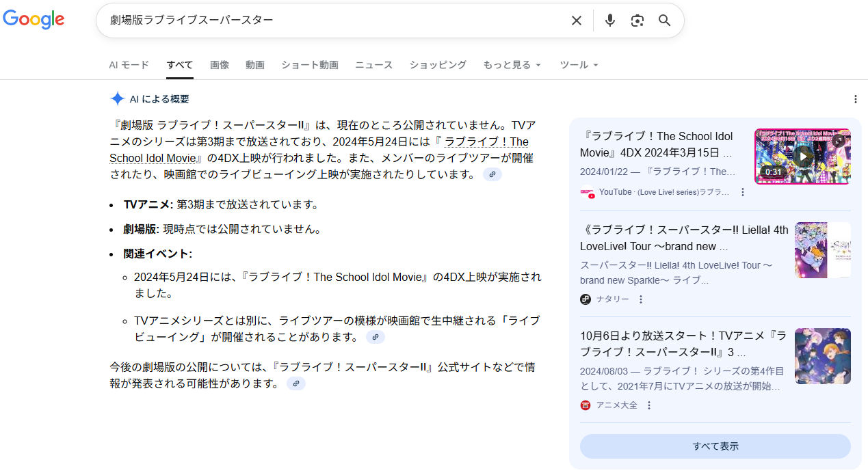Image resolution: width=868 pixels, height=473 pixels.
Task: Open the options menu for the アニメ大全 result
Action: tap(649, 405)
